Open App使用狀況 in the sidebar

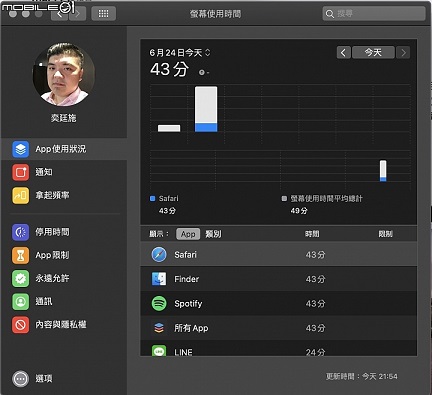tap(64, 149)
